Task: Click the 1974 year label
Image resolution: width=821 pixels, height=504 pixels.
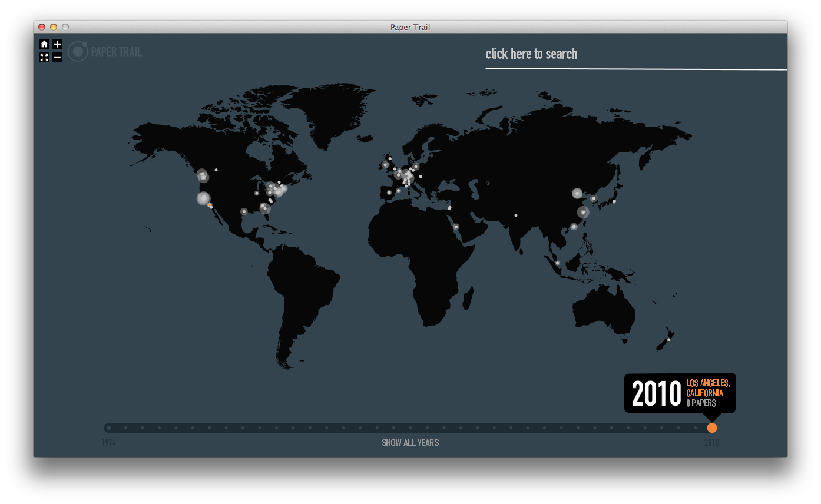Action: pos(109,443)
